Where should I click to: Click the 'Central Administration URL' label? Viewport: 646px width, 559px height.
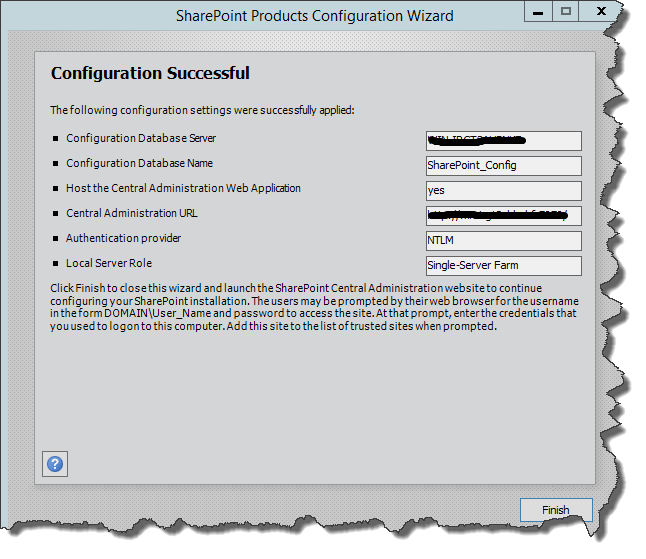point(132,213)
